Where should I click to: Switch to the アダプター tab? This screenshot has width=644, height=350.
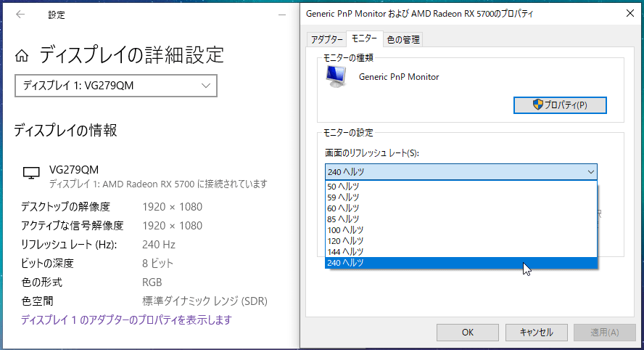[326, 39]
